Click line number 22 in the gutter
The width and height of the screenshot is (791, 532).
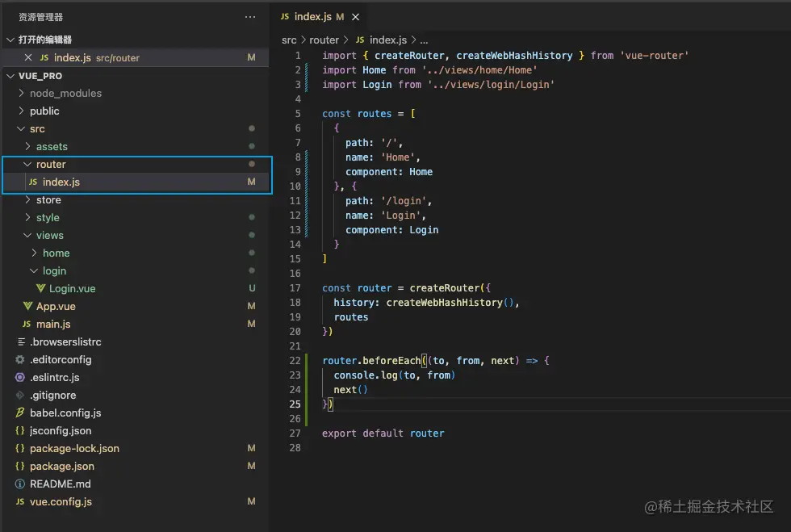click(x=295, y=360)
